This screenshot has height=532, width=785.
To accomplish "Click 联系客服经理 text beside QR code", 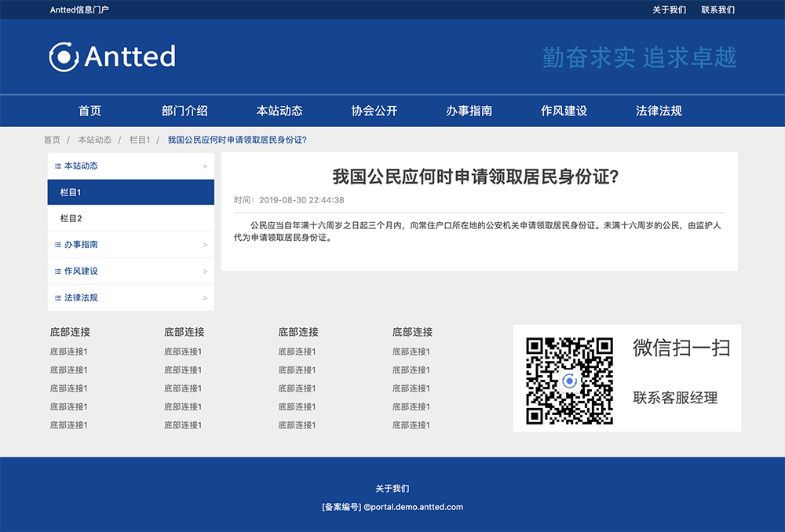I will (x=675, y=398).
